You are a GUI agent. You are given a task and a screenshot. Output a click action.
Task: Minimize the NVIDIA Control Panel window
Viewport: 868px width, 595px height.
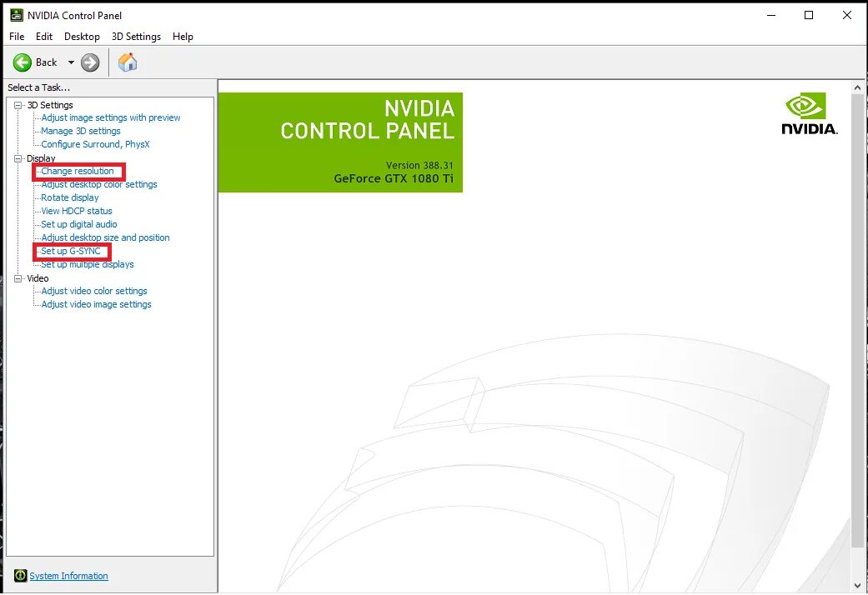pos(771,16)
